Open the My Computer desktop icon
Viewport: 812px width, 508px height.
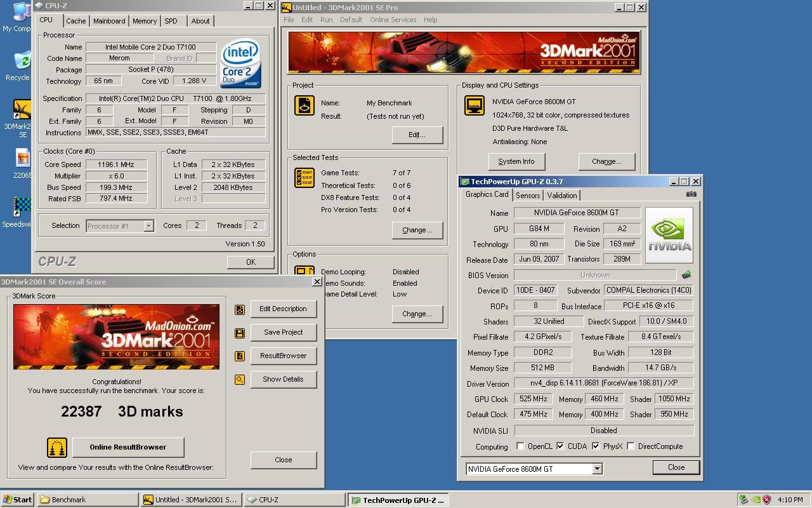(22, 13)
